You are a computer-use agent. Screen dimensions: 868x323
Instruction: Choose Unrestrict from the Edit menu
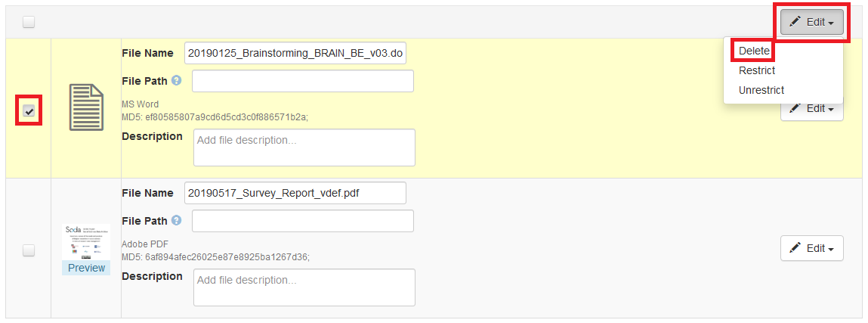[x=761, y=90]
